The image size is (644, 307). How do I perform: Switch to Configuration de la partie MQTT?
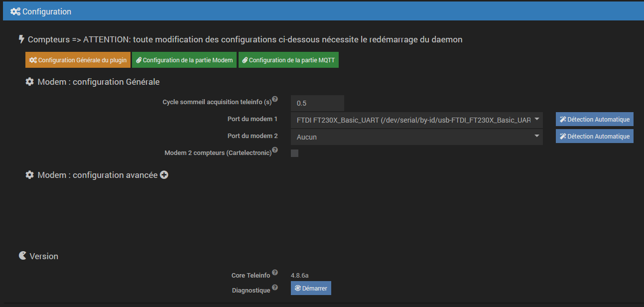coord(288,60)
